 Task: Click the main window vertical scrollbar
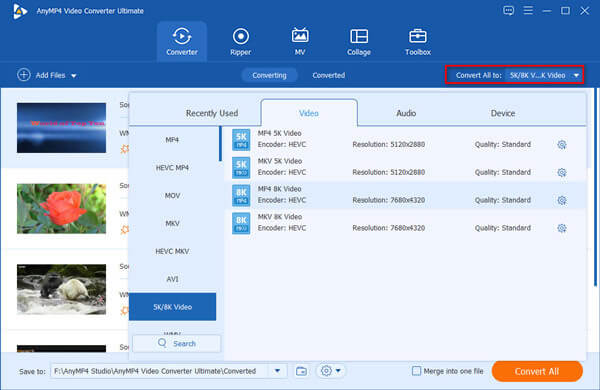(x=595, y=187)
